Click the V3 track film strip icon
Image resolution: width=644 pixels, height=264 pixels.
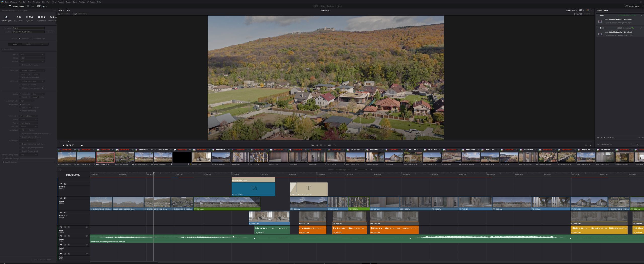(x=65, y=184)
